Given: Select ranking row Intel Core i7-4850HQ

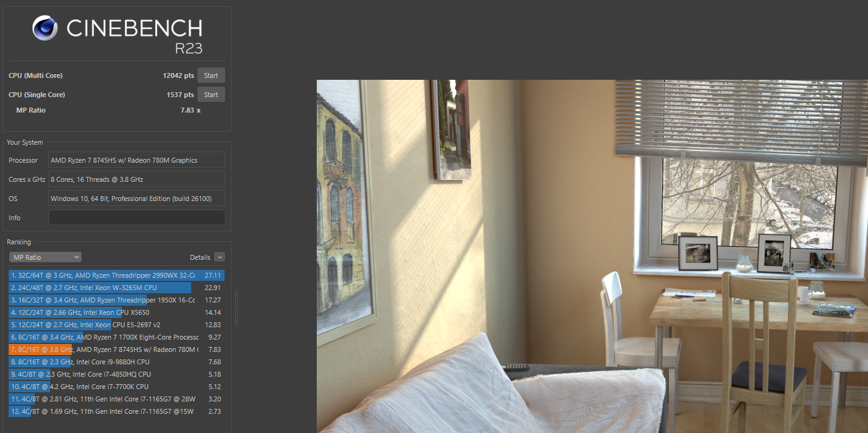Looking at the screenshot, I should [x=116, y=374].
